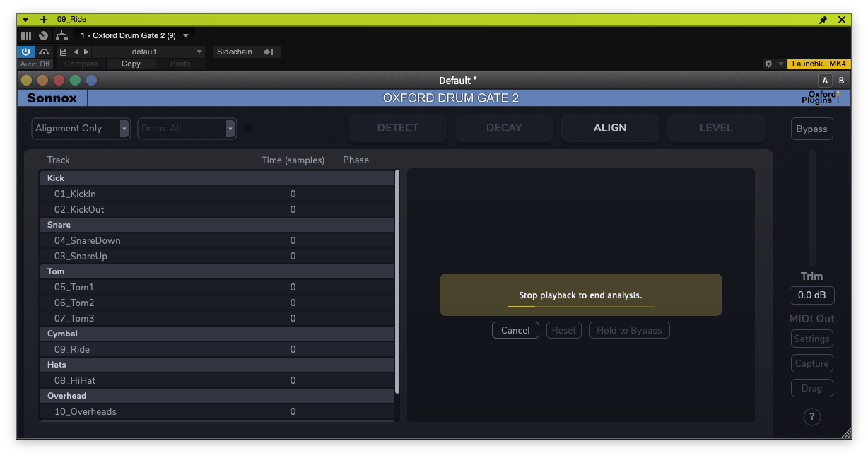
Task: Switch to the DECAY tab
Action: click(x=504, y=128)
